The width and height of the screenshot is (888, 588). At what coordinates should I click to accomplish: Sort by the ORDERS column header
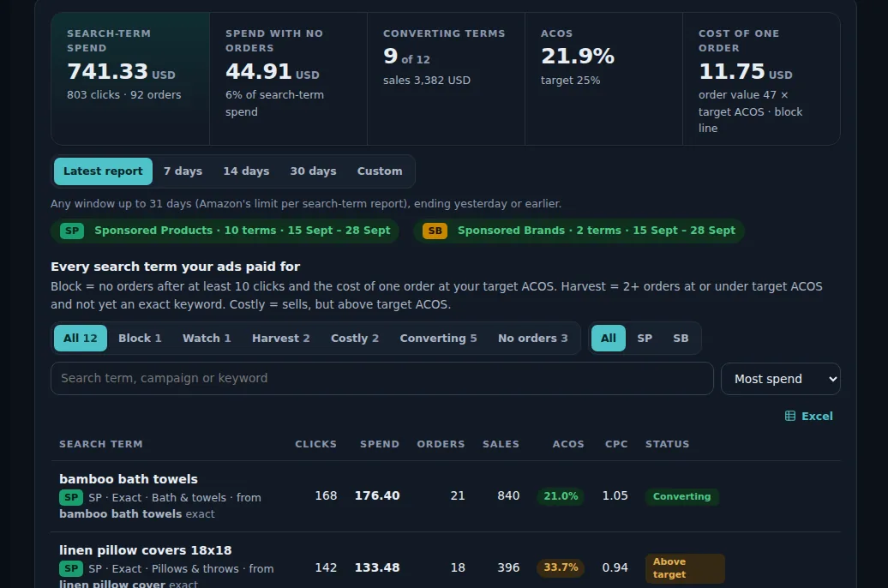click(441, 444)
